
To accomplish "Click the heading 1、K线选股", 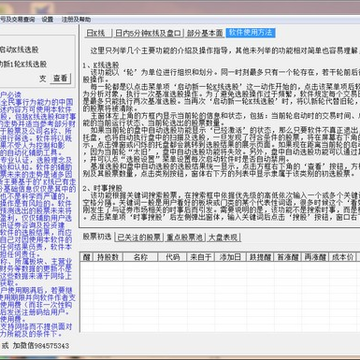I will (x=101, y=65).
